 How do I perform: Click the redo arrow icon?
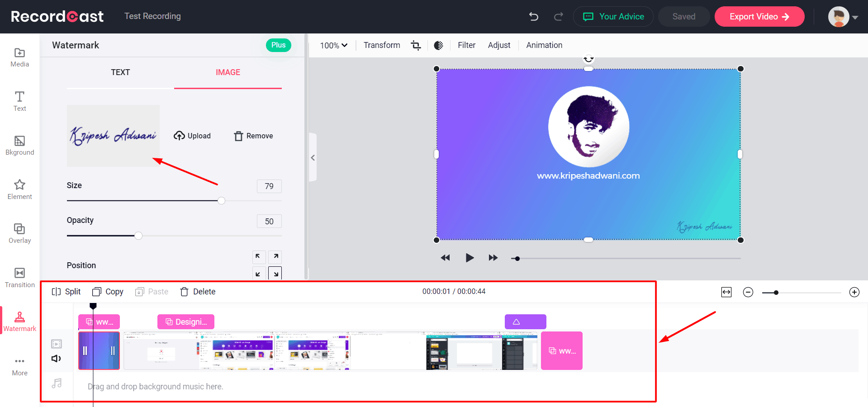click(559, 17)
